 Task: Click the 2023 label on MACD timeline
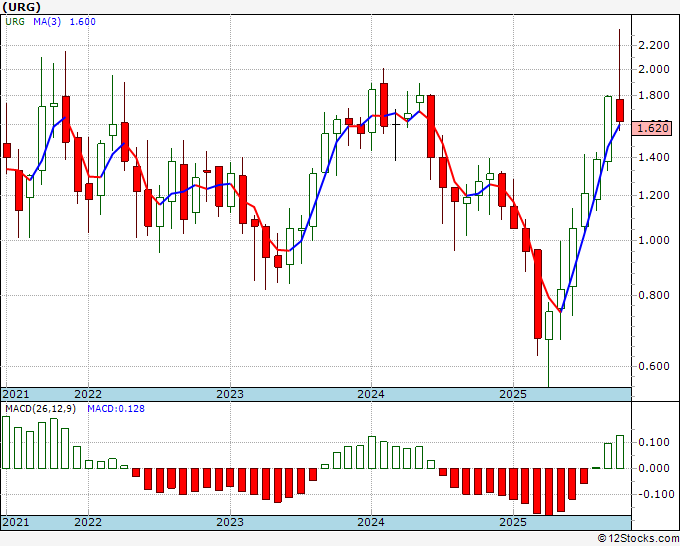click(x=230, y=522)
